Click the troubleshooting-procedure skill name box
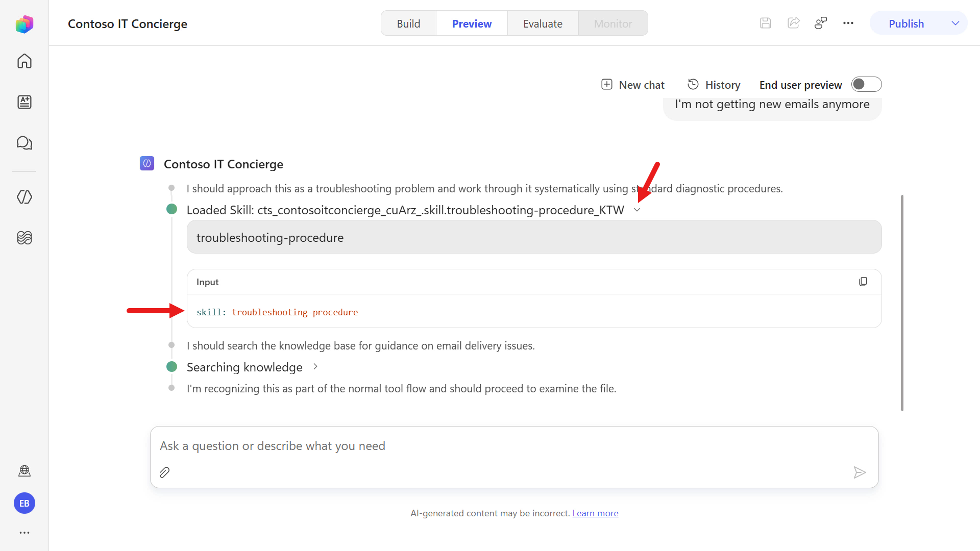Screen dimensions: 980x551 (x=534, y=237)
